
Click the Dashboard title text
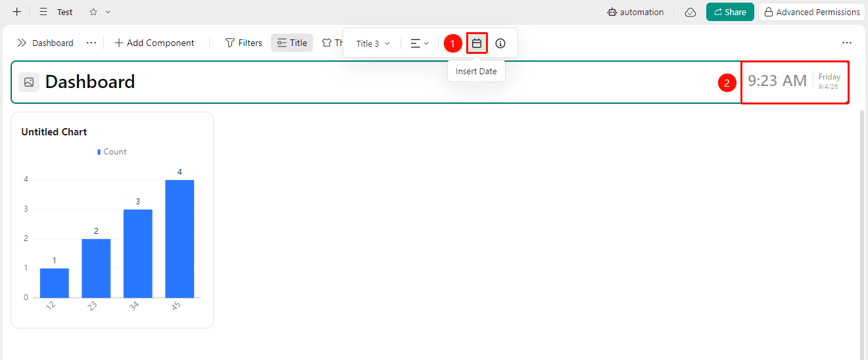[x=90, y=82]
